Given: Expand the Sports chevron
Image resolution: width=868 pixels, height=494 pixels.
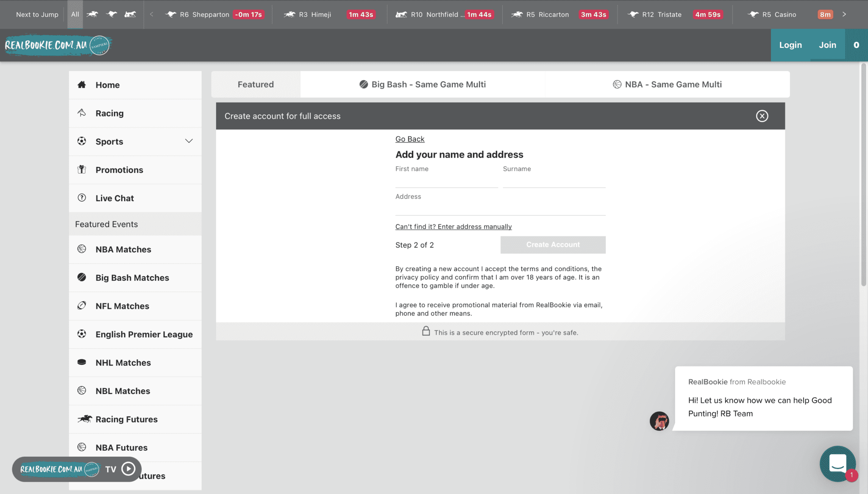Looking at the screenshot, I should click(x=189, y=141).
